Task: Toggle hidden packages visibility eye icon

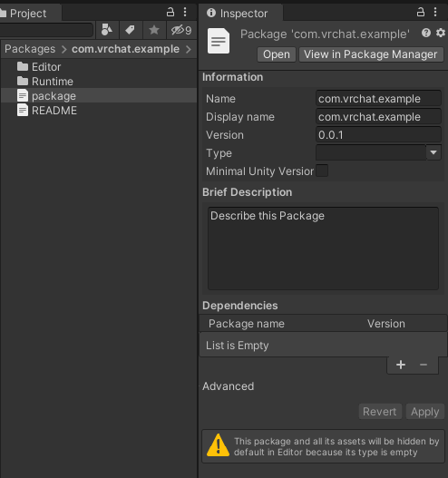Action: click(181, 30)
